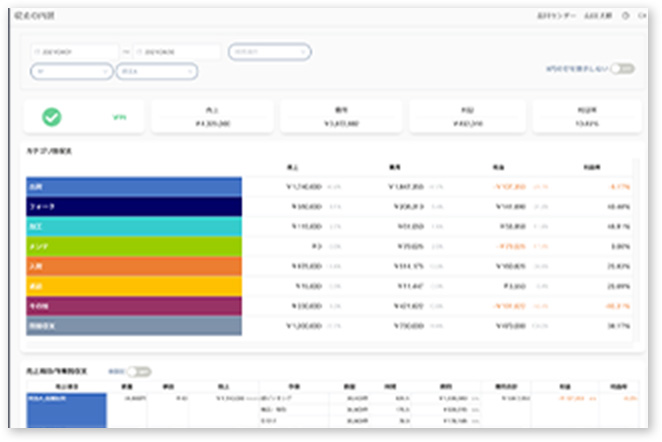Select the purple category row

(x=134, y=306)
